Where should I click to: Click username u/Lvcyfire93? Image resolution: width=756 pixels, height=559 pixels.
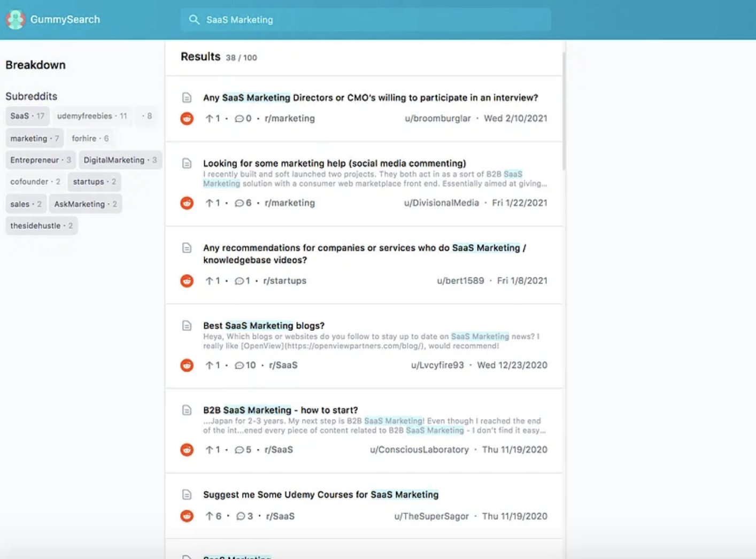point(437,365)
